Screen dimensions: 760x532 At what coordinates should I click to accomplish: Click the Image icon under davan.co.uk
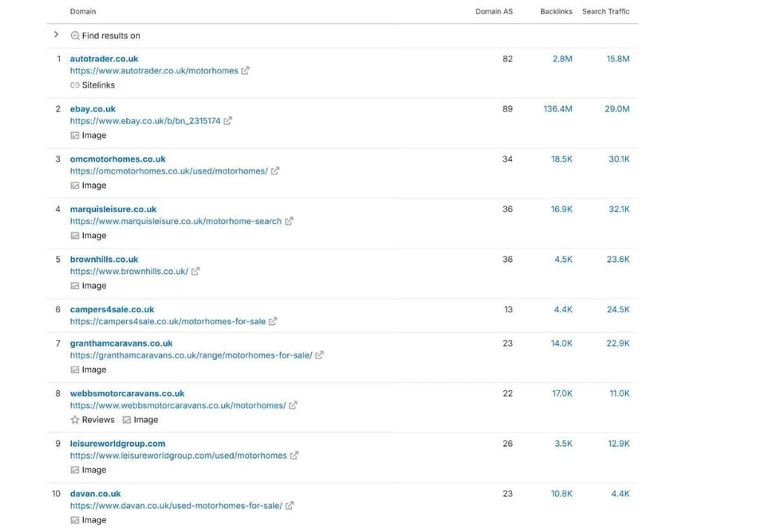click(x=75, y=520)
